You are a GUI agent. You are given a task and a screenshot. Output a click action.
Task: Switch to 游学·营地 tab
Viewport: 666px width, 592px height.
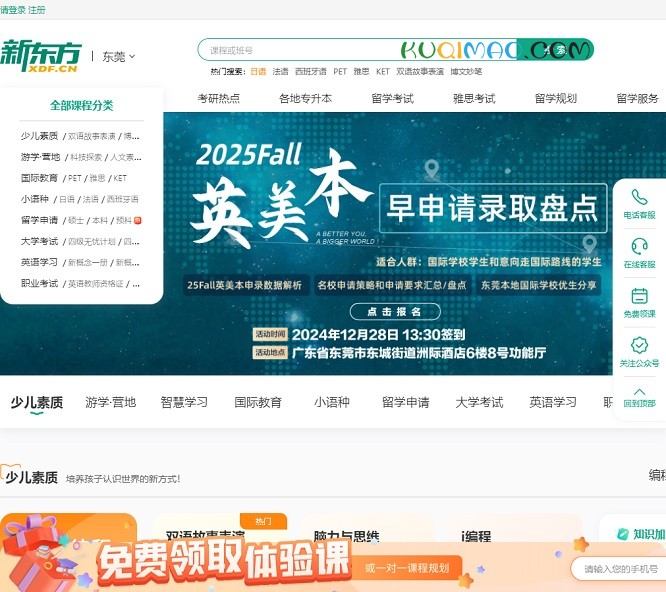(x=110, y=402)
